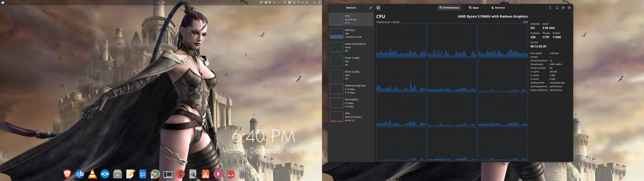Click the green shield tray icon
This screenshot has width=644, height=181.
click(270, 2)
